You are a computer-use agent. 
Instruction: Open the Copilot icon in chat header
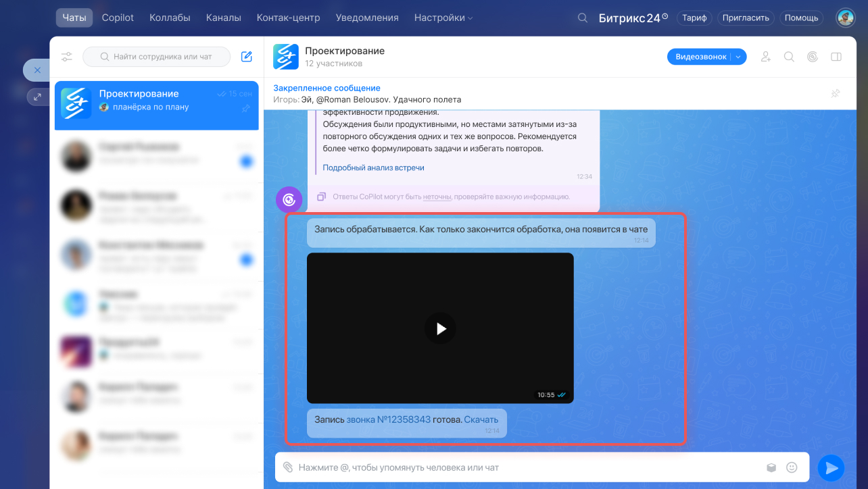tap(813, 57)
